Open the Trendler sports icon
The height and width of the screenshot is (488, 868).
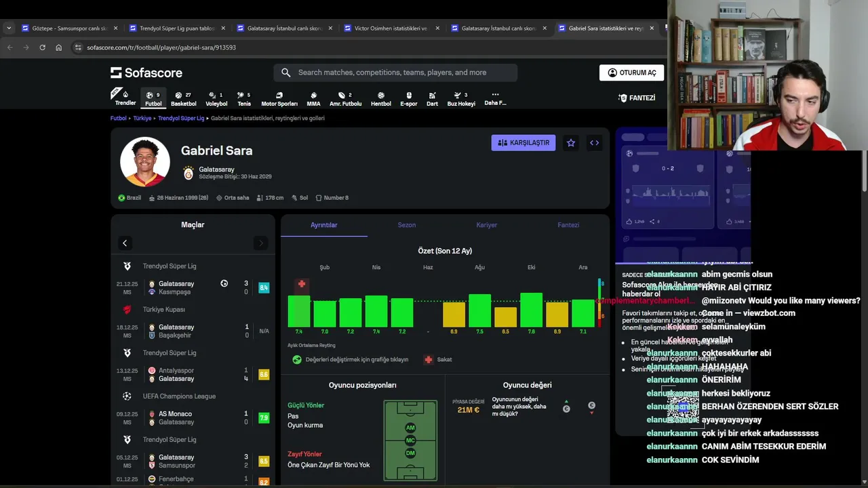point(125,98)
